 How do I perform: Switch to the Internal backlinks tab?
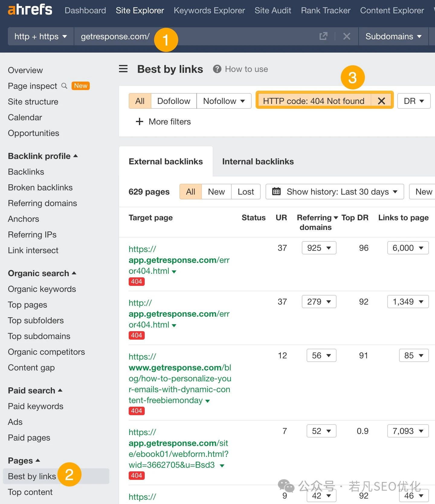[258, 161]
